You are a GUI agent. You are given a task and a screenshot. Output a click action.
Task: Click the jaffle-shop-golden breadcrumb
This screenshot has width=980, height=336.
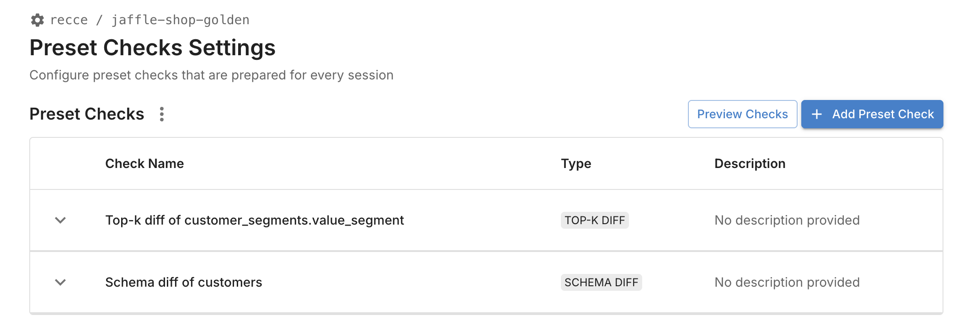[x=181, y=20]
